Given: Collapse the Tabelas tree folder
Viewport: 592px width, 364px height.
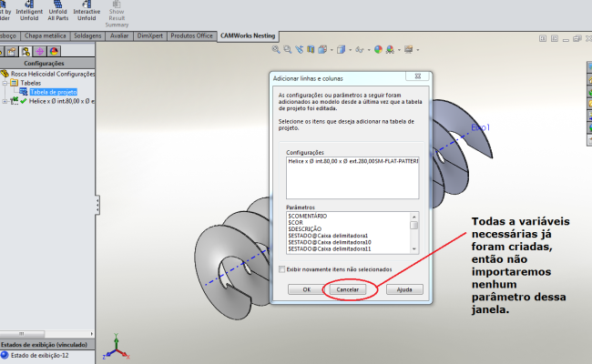Looking at the screenshot, I should tap(5, 83).
